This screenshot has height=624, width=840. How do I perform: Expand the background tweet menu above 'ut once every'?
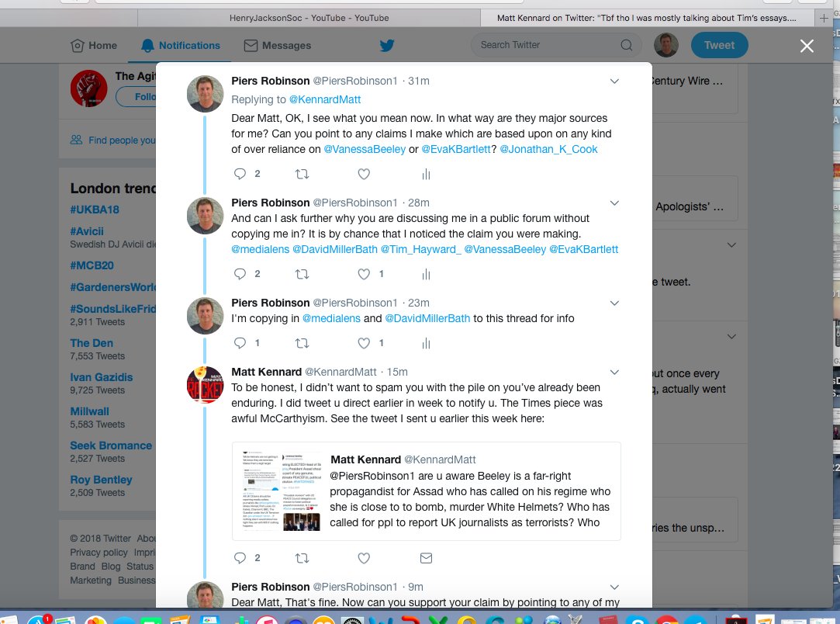click(x=731, y=337)
